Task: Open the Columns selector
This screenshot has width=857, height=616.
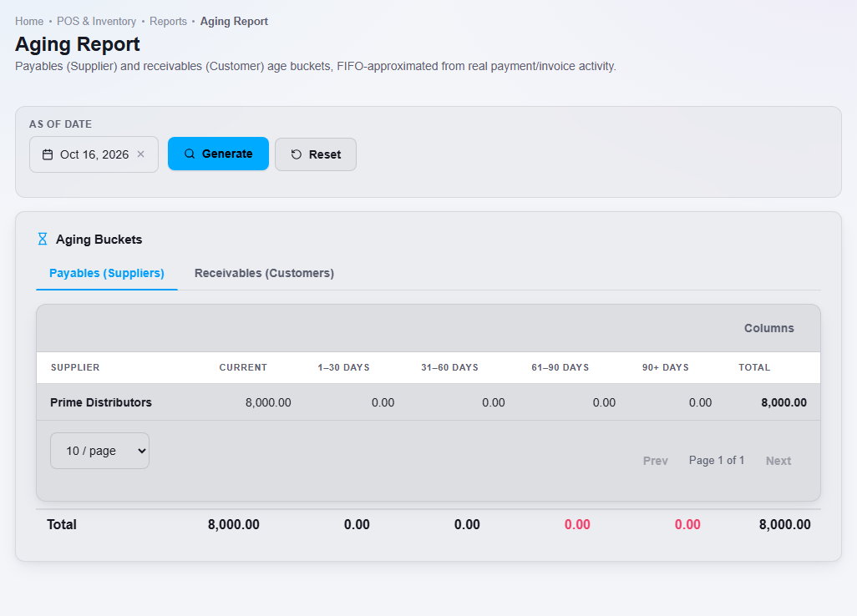Action: click(x=769, y=328)
